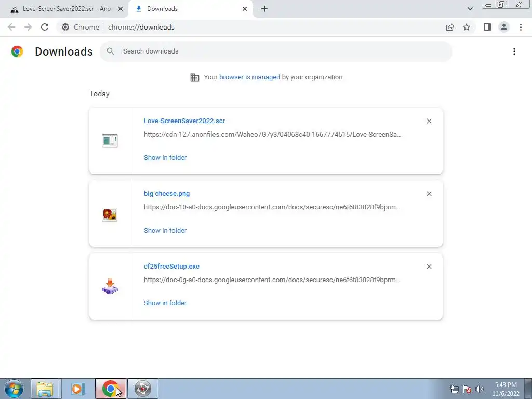Reload the Downloads page
The width and height of the screenshot is (532, 399).
pos(45,27)
